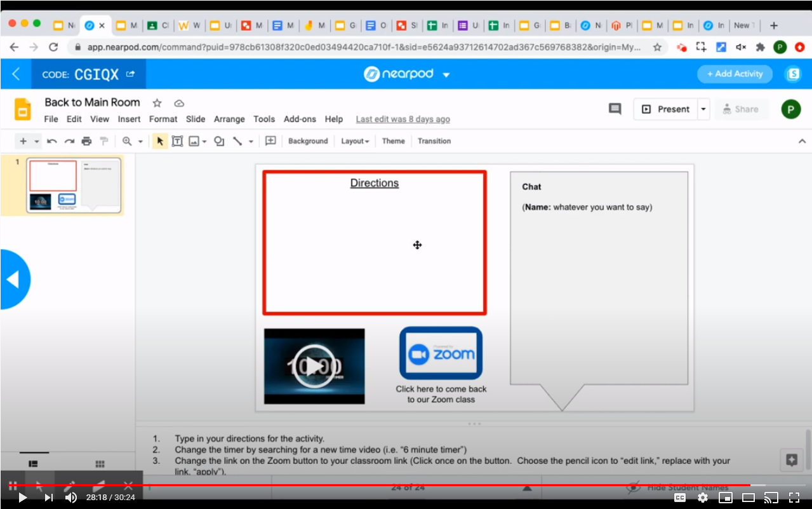Switch to filmstrip view icon
Viewport: 812px width, 509px height.
click(x=34, y=464)
